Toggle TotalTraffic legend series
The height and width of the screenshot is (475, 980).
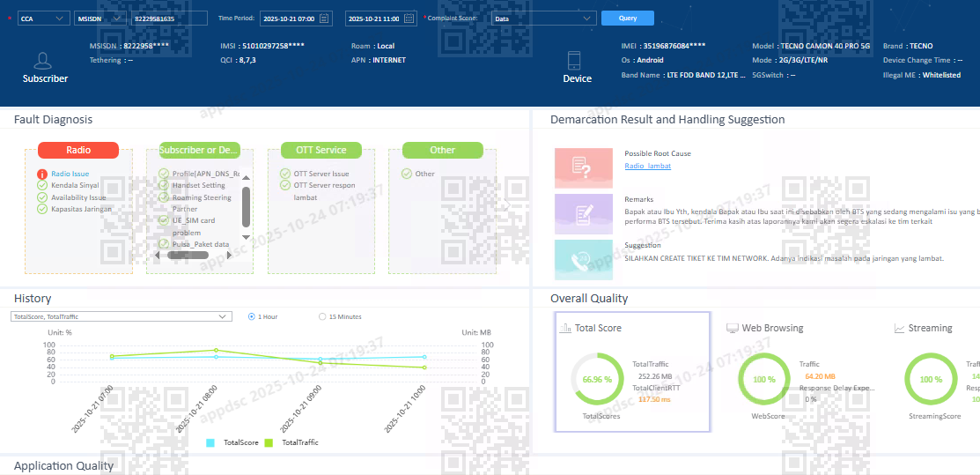click(291, 442)
